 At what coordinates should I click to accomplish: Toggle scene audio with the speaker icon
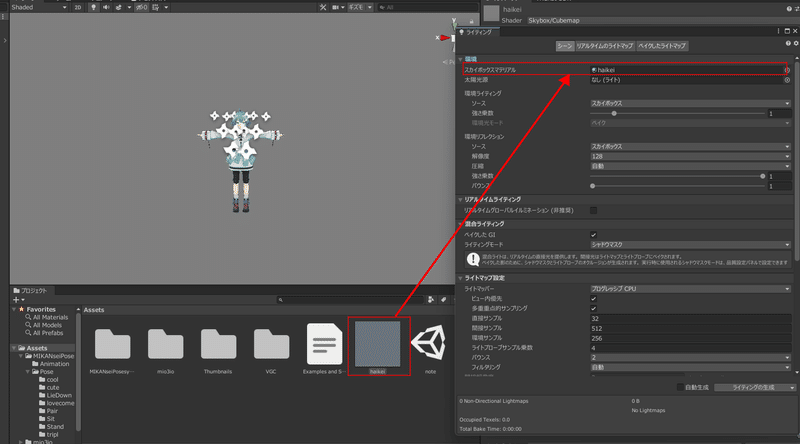click(x=106, y=7)
